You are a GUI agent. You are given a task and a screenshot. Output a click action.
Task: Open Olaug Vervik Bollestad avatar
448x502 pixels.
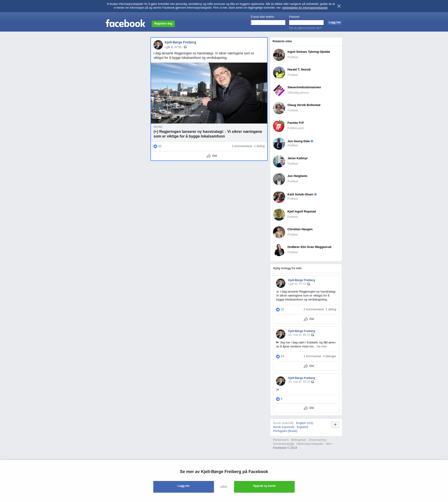tap(279, 108)
